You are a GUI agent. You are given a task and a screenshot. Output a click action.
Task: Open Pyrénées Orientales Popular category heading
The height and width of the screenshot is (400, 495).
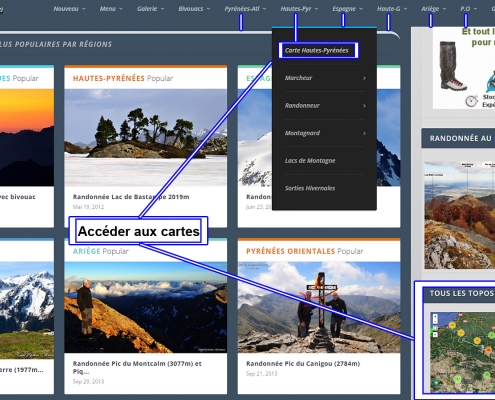pyautogui.click(x=304, y=251)
